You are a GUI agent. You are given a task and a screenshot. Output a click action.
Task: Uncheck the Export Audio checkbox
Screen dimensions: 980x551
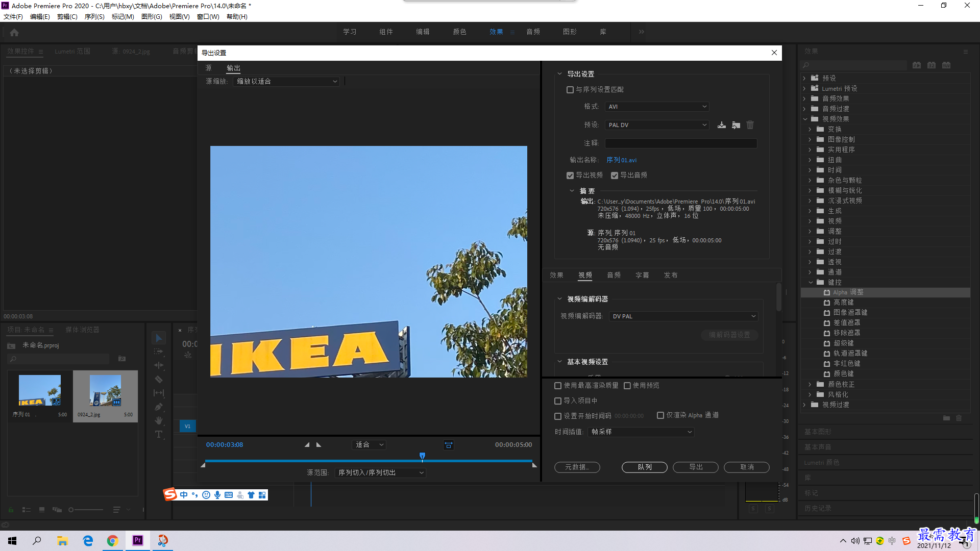(615, 176)
